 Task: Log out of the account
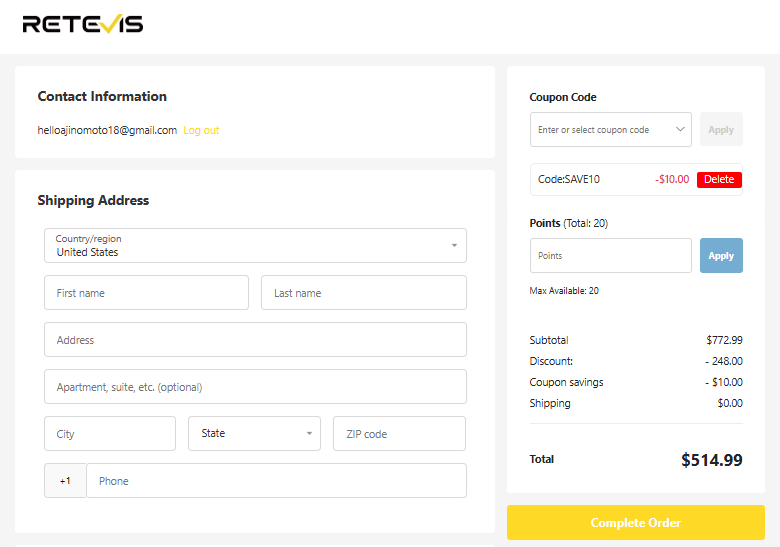click(201, 130)
